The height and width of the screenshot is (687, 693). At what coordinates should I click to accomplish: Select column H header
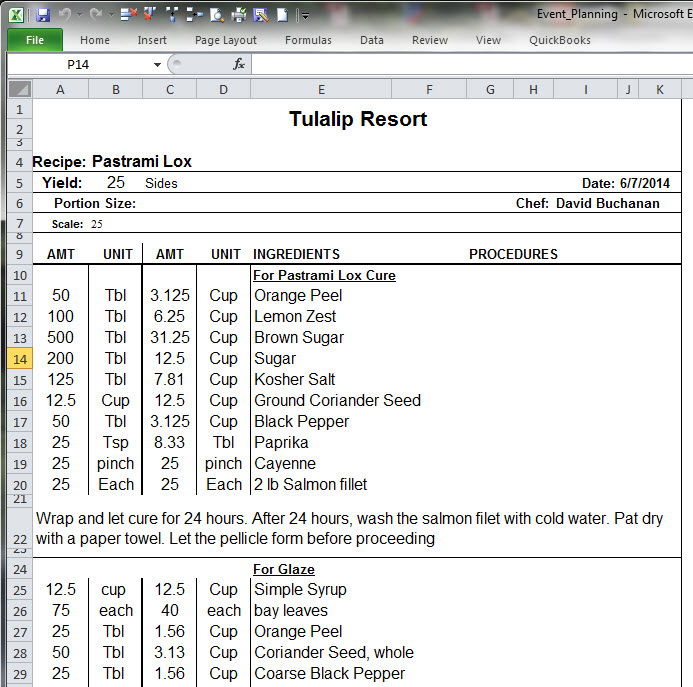click(x=533, y=90)
